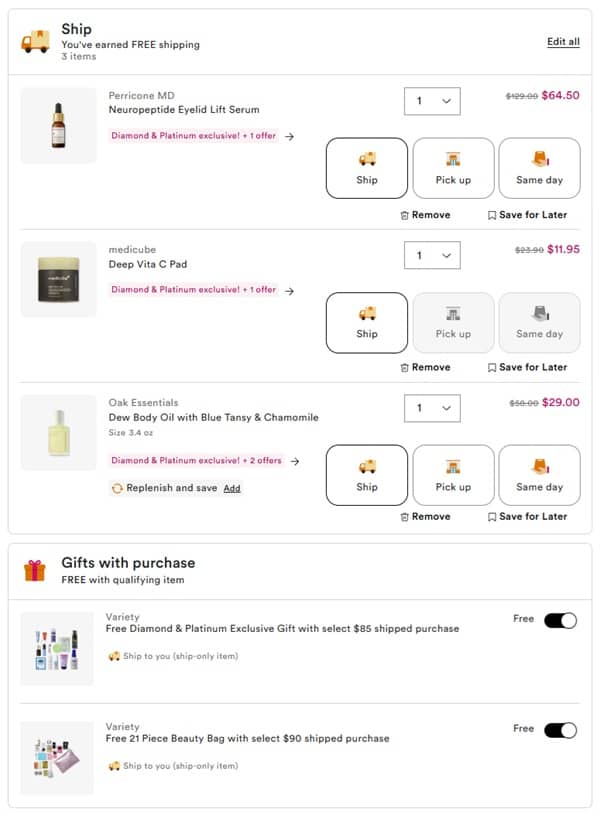Save Neuropeptide Eyelid Lift Serum for later
Viewport: 600px width, 819px height.
pyautogui.click(x=527, y=215)
